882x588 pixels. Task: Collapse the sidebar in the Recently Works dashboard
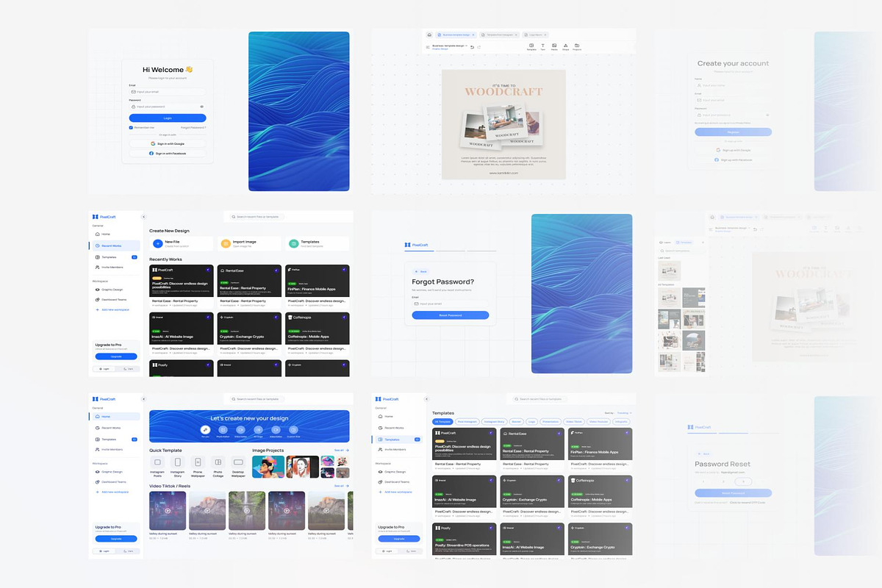[143, 217]
